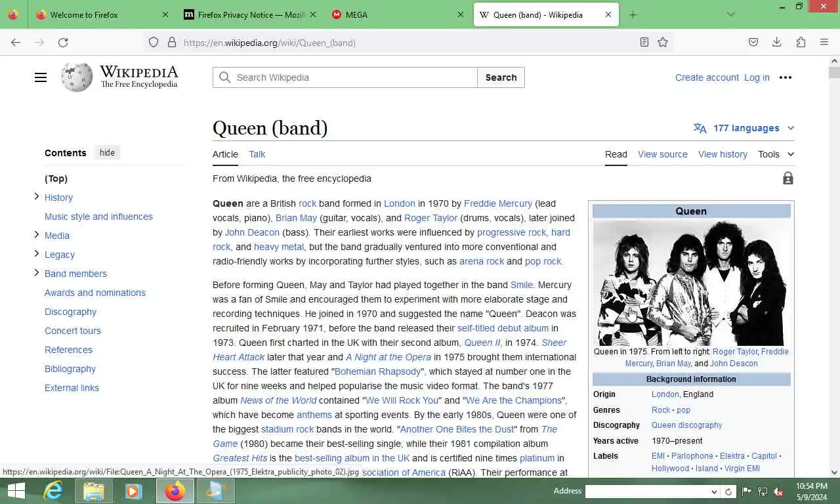Open the Firefox application menu (hamburger)
The width and height of the screenshot is (840, 504).
click(824, 42)
